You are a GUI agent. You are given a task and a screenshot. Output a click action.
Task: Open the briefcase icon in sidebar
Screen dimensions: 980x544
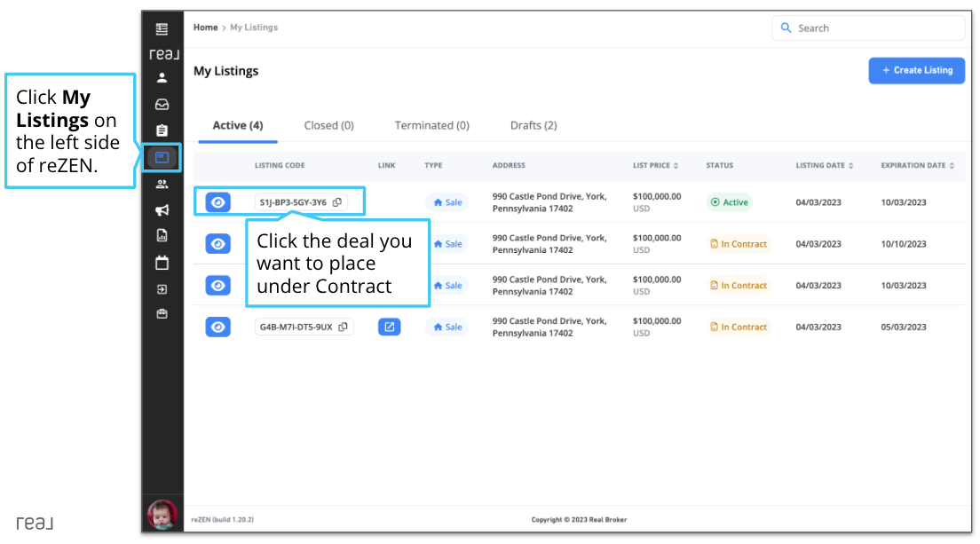click(162, 313)
